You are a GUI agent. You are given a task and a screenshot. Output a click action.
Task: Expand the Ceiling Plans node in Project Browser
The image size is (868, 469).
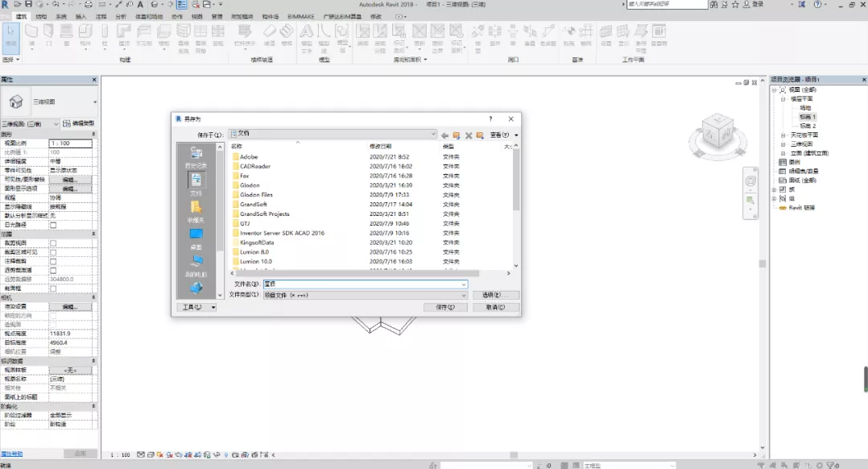click(x=783, y=135)
